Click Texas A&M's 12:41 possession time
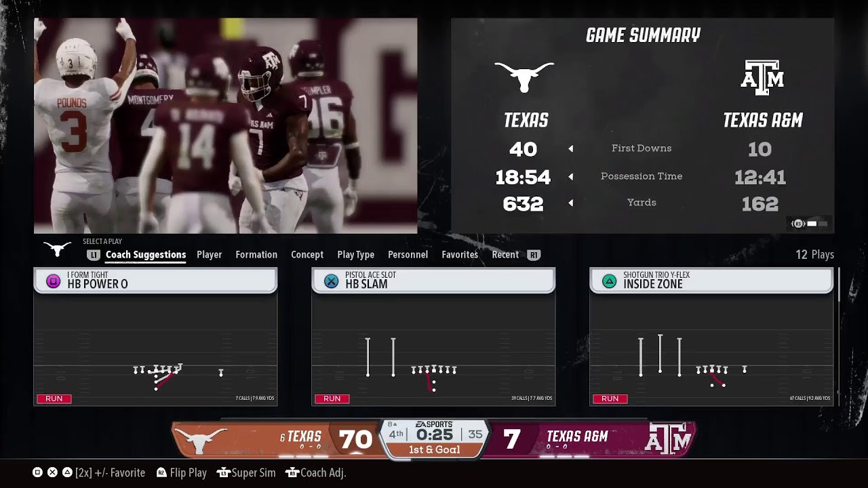The height and width of the screenshot is (488, 868). click(x=760, y=178)
